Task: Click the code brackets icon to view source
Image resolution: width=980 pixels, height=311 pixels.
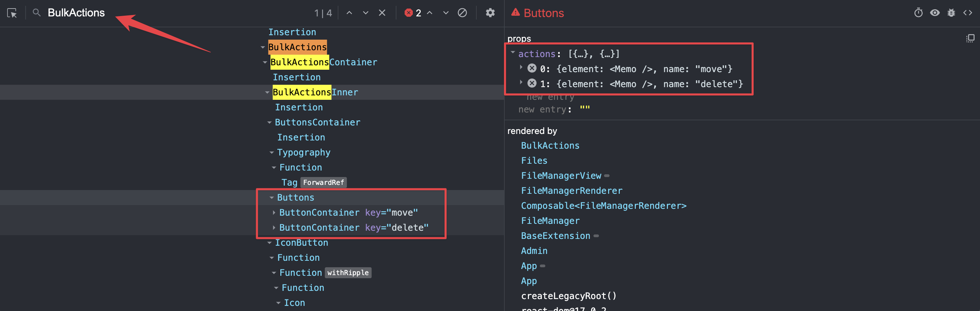Action: [968, 13]
